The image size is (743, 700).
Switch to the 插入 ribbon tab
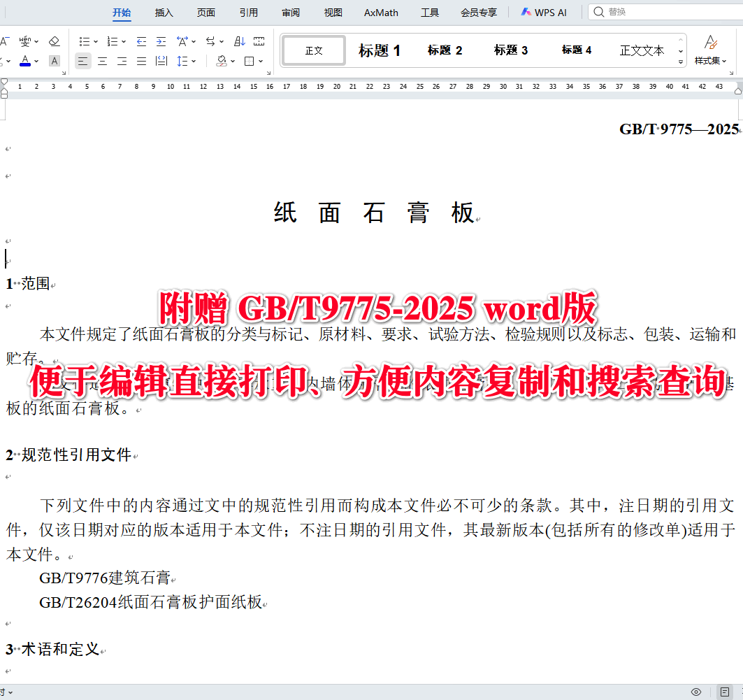click(164, 12)
